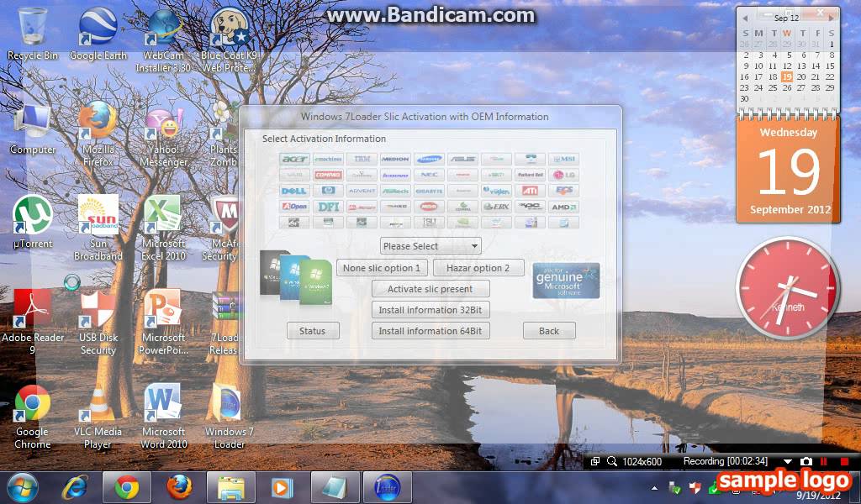This screenshot has height=504, width=861.
Task: Select the Gigabyte OEM logo
Action: tap(429, 191)
